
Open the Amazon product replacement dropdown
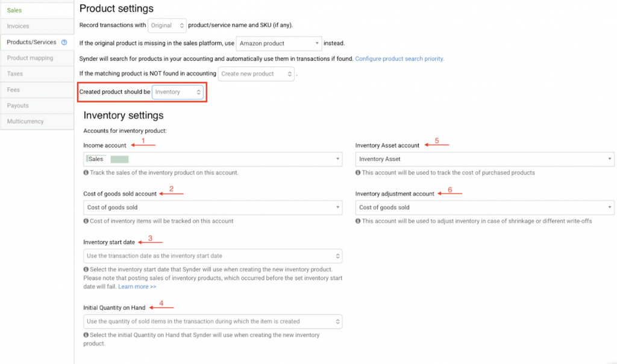(279, 43)
